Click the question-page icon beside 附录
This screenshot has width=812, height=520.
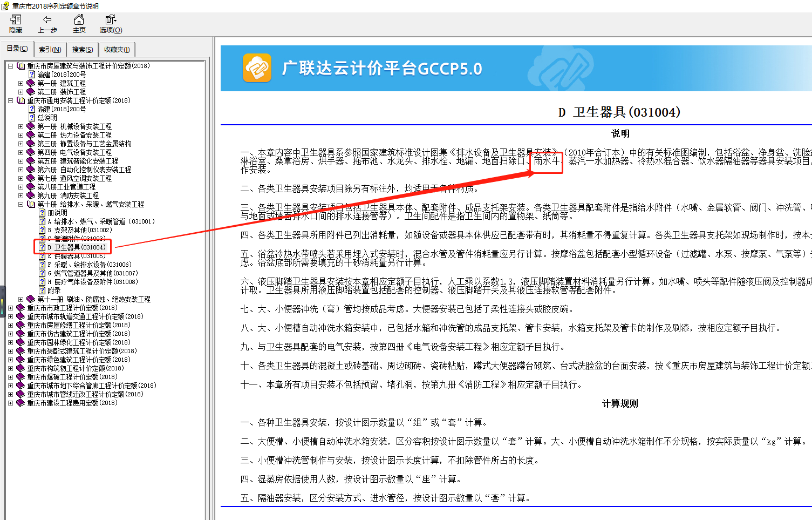tap(42, 291)
